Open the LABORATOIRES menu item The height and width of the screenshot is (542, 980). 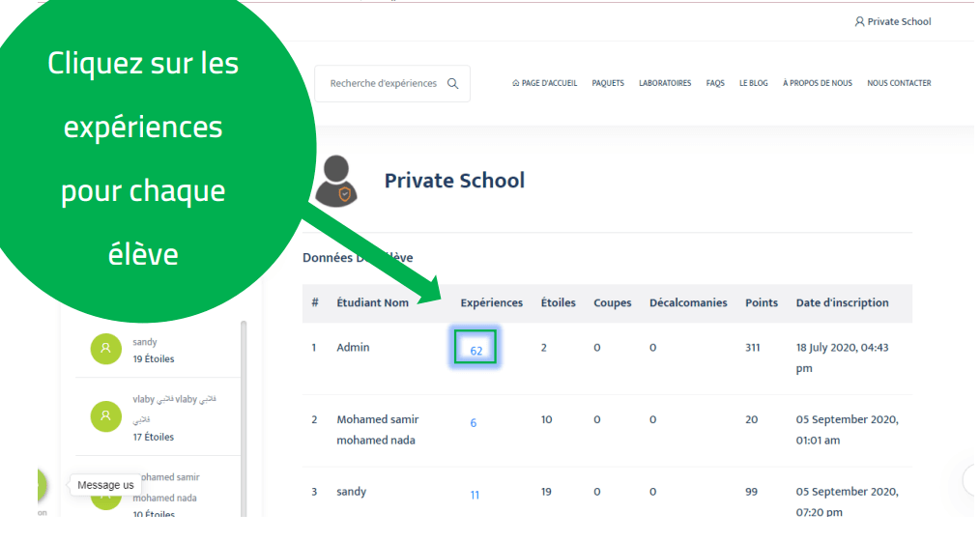pyautogui.click(x=665, y=84)
